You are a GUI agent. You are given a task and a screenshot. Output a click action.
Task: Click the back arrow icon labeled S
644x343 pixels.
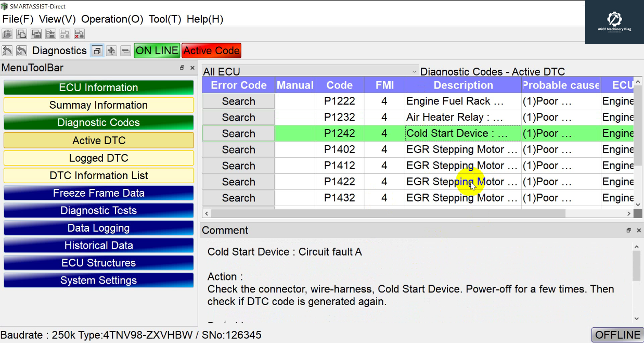7,50
